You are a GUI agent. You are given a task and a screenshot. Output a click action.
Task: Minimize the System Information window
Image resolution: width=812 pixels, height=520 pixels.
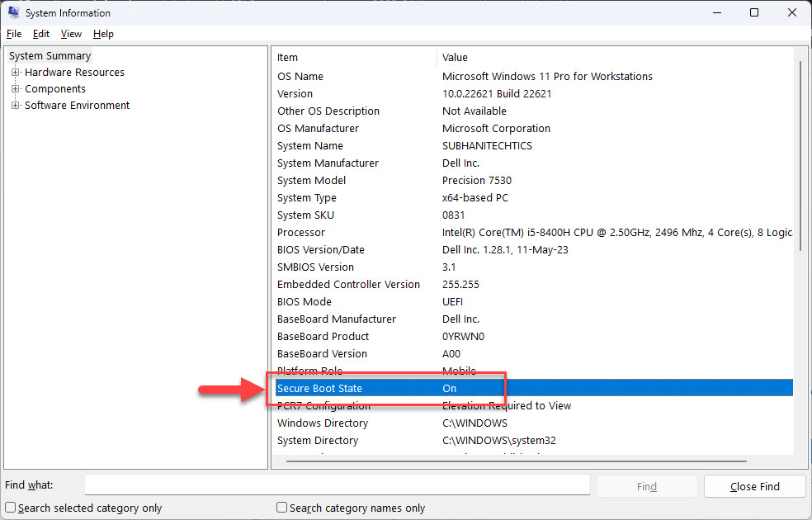pos(717,12)
